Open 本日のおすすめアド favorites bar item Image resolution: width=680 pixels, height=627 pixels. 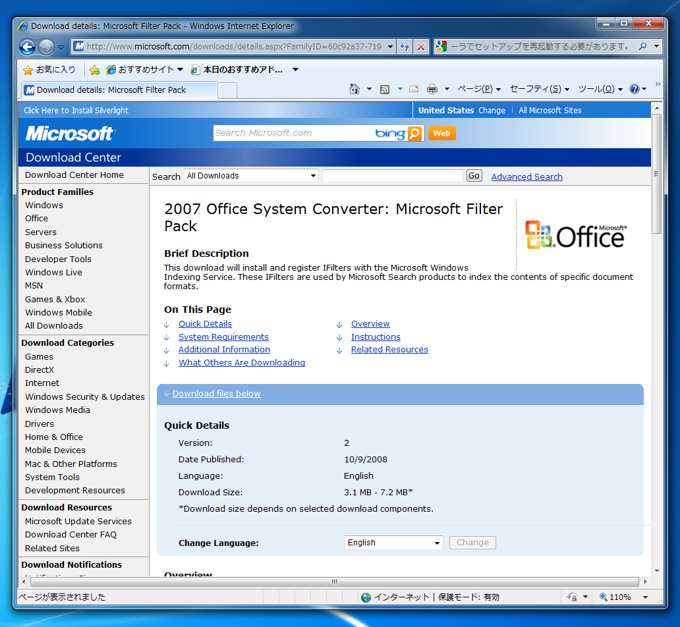238,69
